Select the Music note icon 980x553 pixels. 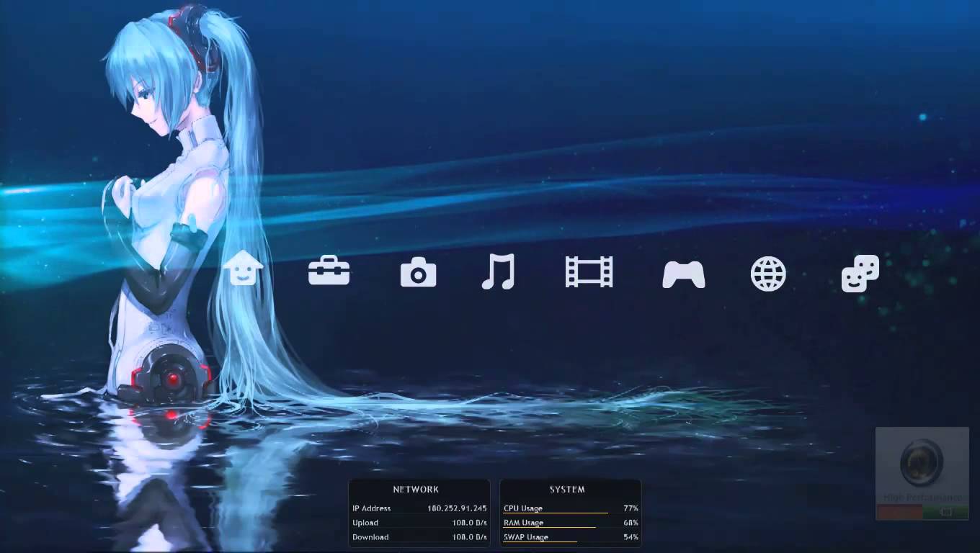pos(498,272)
